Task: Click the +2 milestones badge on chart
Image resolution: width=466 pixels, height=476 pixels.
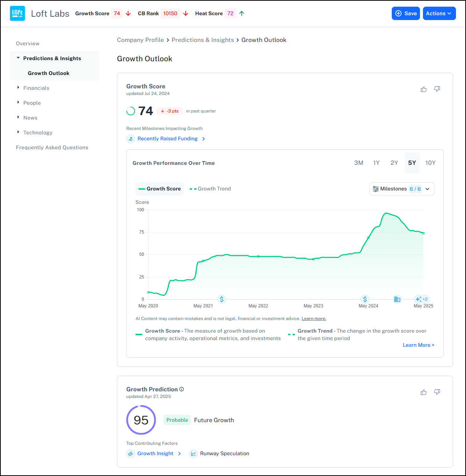Action: (x=425, y=299)
